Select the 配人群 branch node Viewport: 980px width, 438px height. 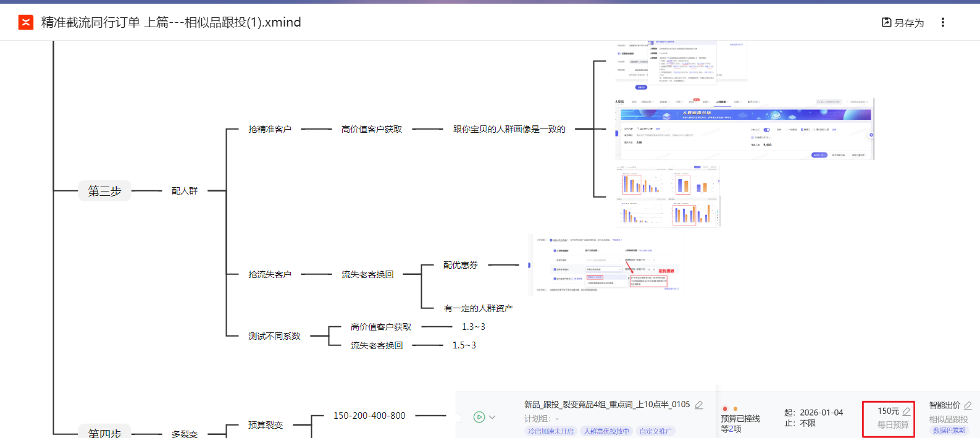[x=185, y=191]
